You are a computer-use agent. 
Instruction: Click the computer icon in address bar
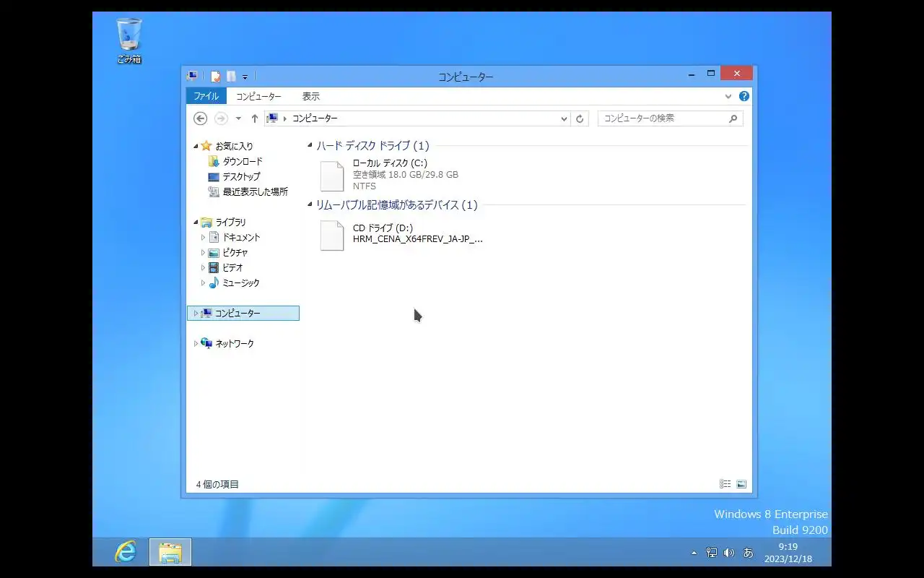(x=272, y=118)
